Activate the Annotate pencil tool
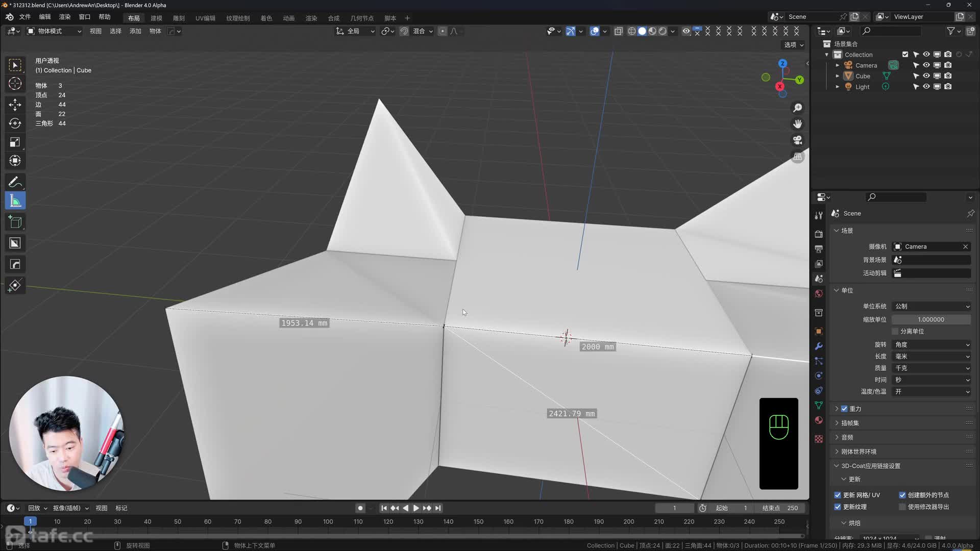The width and height of the screenshot is (980, 551). click(15, 182)
